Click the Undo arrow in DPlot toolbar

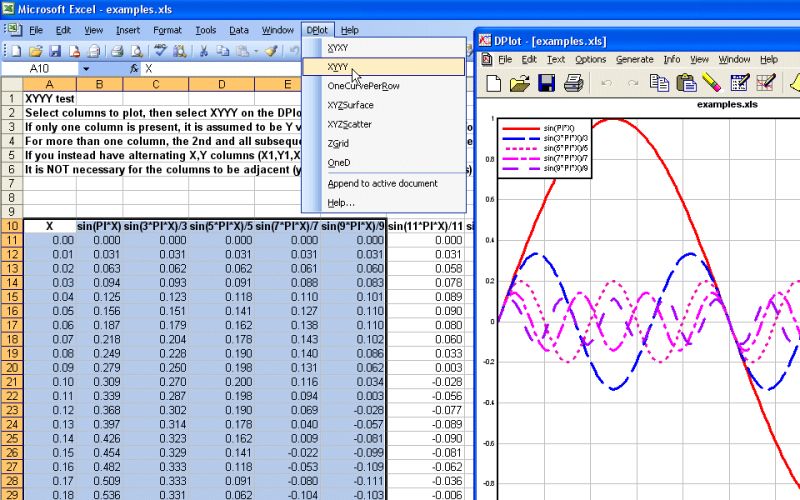click(606, 83)
